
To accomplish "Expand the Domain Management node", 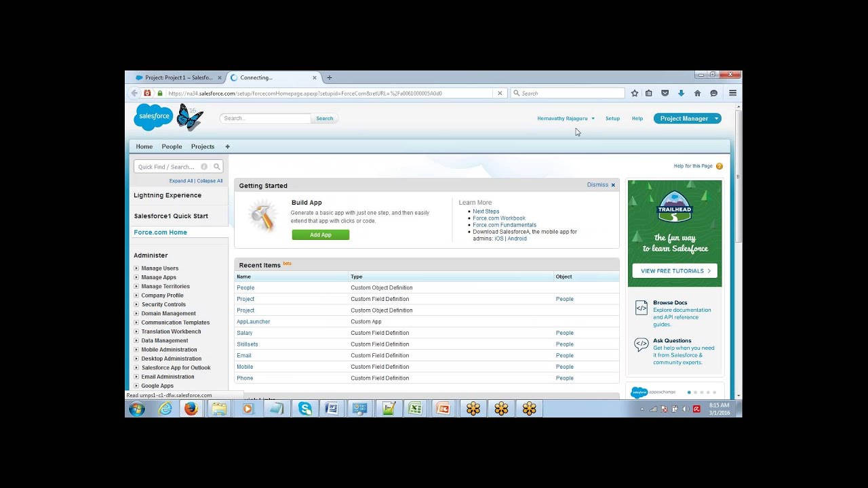I will pyautogui.click(x=136, y=313).
